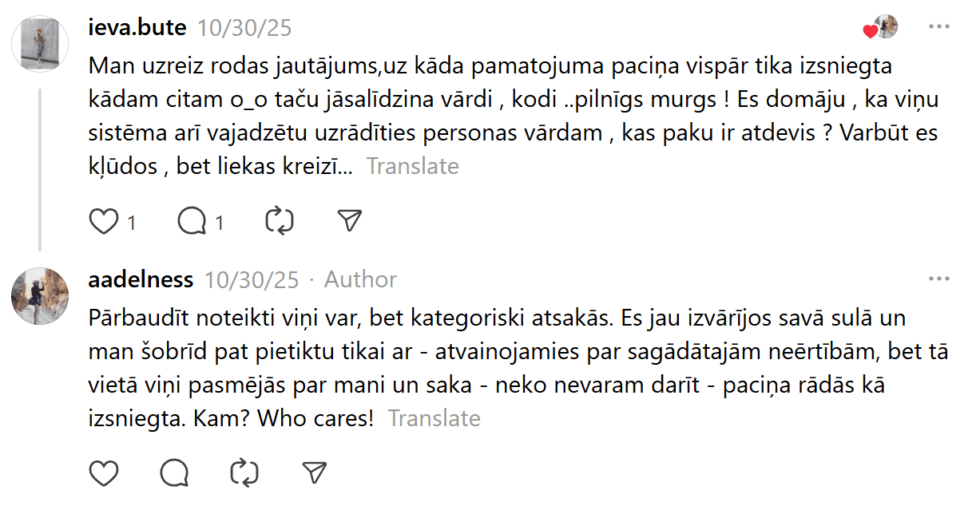Open replies on ieva.bute's comment
Image resolution: width=980 pixels, height=506 pixels.
click(192, 221)
